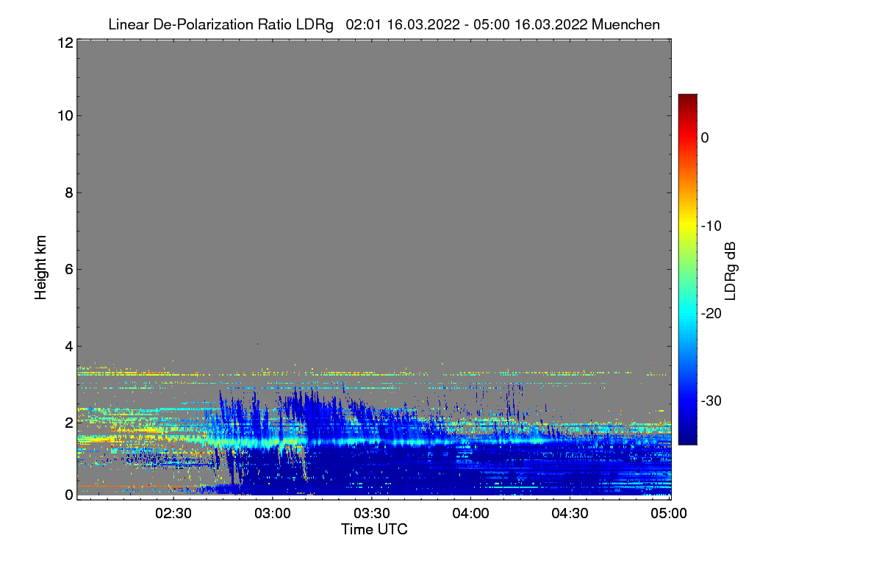Image resolution: width=882 pixels, height=588 pixels.
Task: Click the '2' height axis label
Action: 68,422
